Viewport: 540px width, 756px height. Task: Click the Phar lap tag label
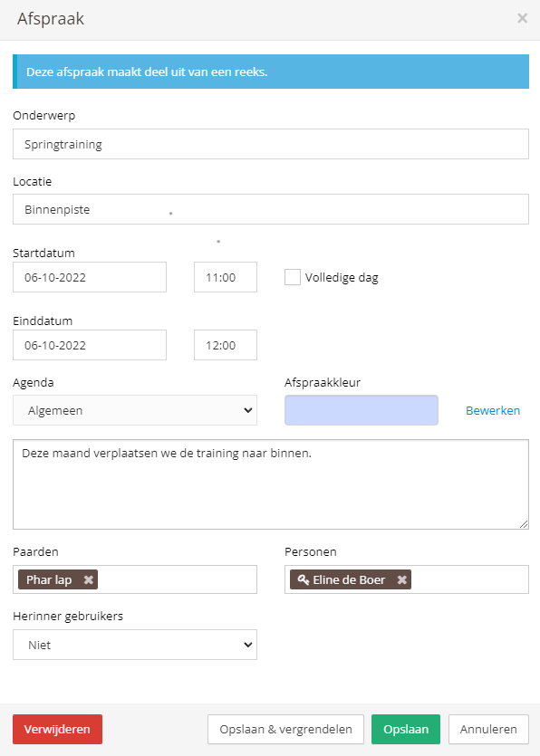click(49, 579)
